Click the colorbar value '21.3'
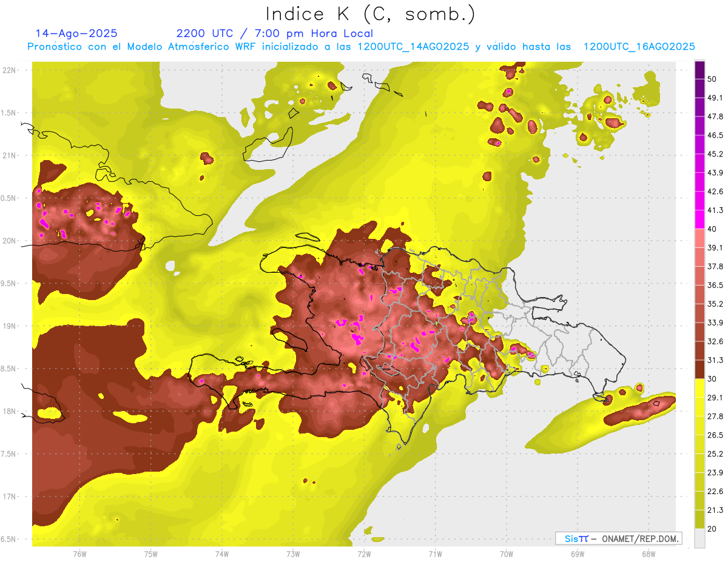Image resolution: width=728 pixels, height=562 pixels. click(715, 510)
